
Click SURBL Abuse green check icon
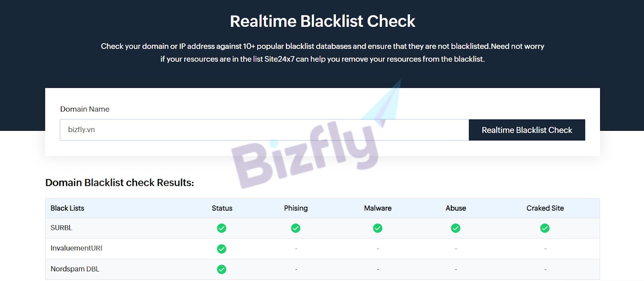click(x=456, y=228)
